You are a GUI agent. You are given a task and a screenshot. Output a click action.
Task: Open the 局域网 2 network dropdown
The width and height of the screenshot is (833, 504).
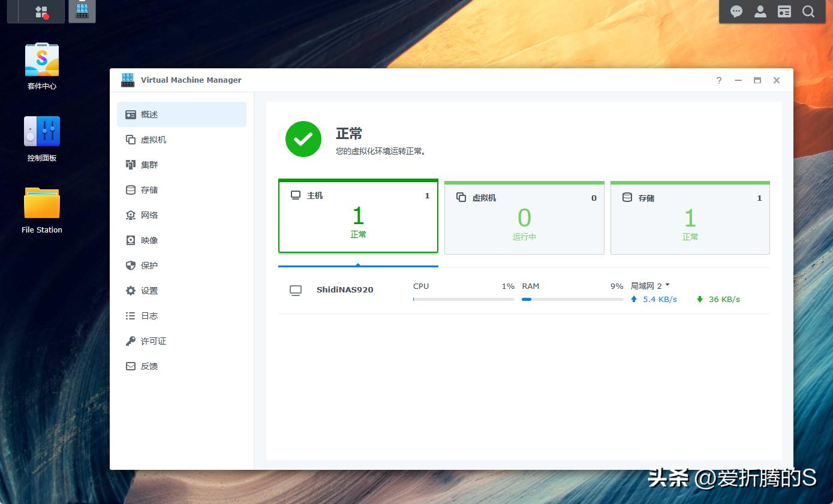pyautogui.click(x=651, y=286)
